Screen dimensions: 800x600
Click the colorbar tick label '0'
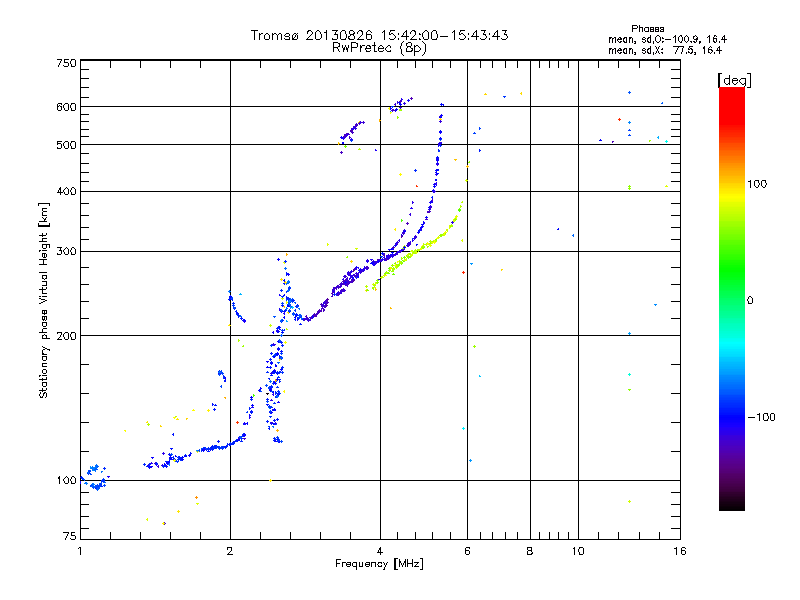pyautogui.click(x=750, y=301)
